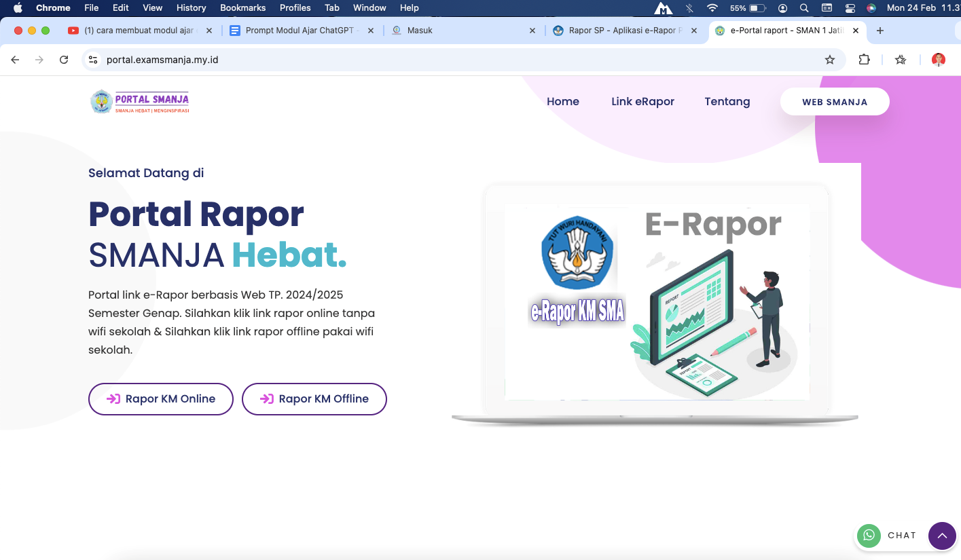
Task: Click the Rapor KM Online button
Action: pos(161,399)
